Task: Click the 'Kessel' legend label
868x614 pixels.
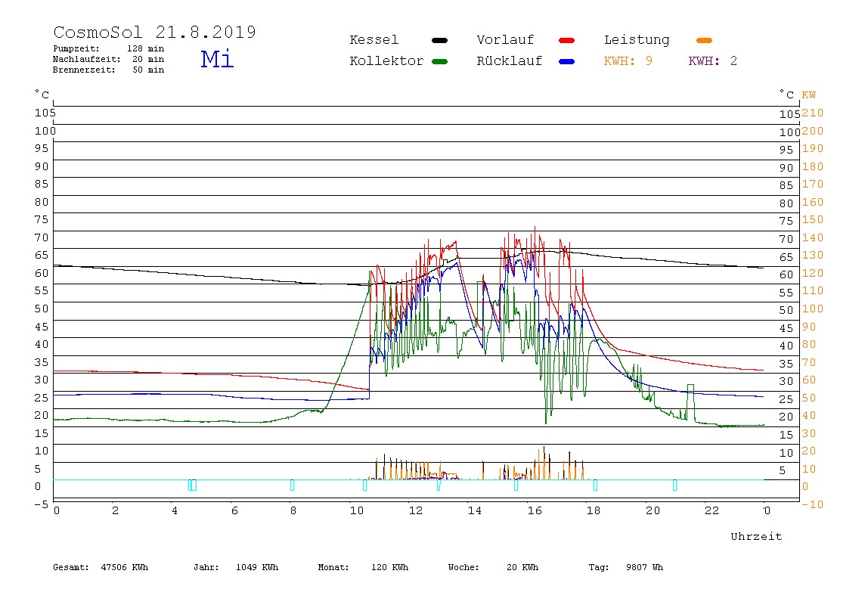Action: click(x=374, y=40)
